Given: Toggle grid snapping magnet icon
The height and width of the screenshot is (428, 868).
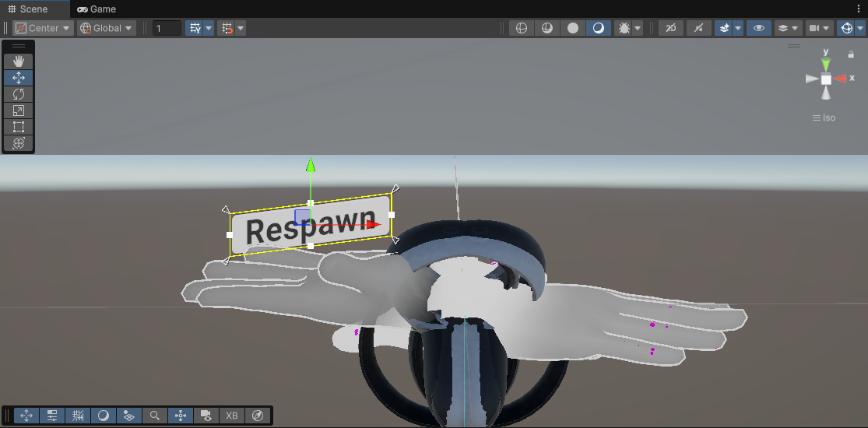Looking at the screenshot, I should tap(227, 28).
